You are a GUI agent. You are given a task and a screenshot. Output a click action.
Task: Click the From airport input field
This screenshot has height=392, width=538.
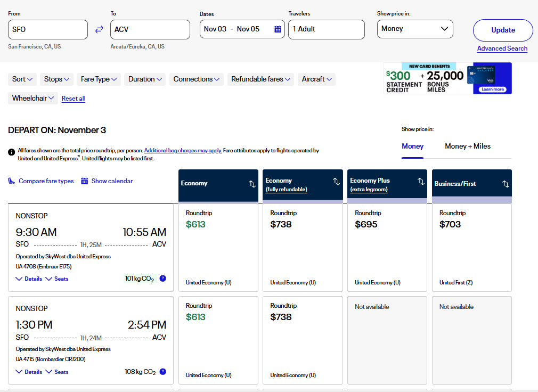pyautogui.click(x=48, y=30)
